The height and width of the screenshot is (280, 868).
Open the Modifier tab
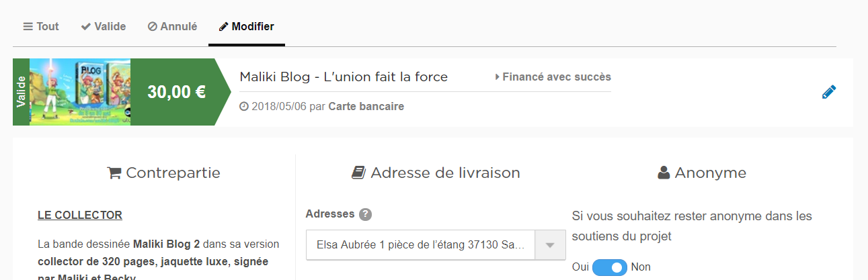(x=246, y=27)
